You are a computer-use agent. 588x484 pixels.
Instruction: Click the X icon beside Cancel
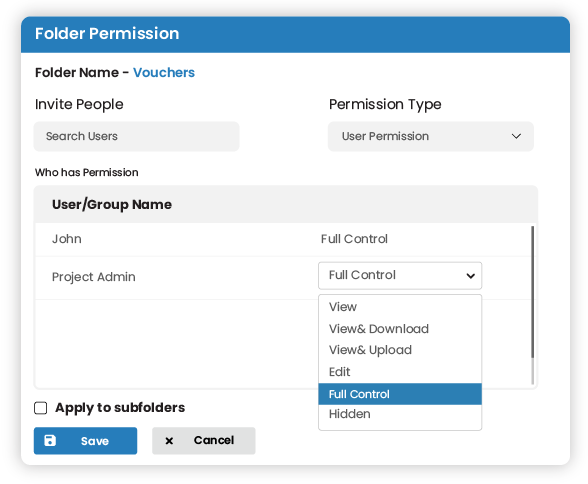169,441
